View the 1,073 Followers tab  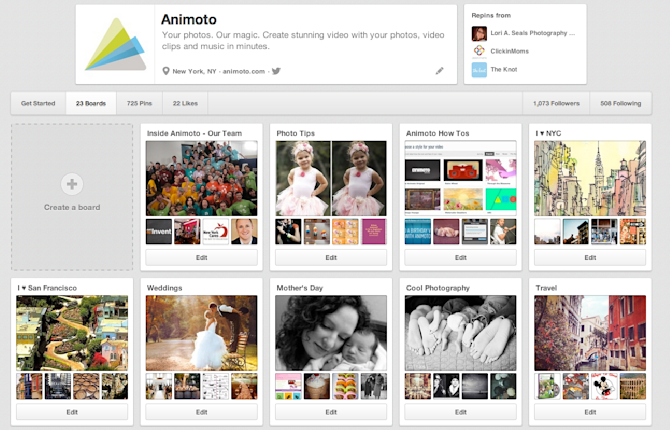tap(556, 103)
